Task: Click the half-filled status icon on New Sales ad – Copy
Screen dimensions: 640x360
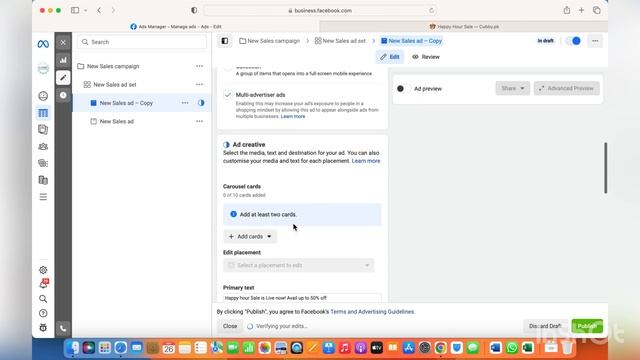Action: coord(201,103)
